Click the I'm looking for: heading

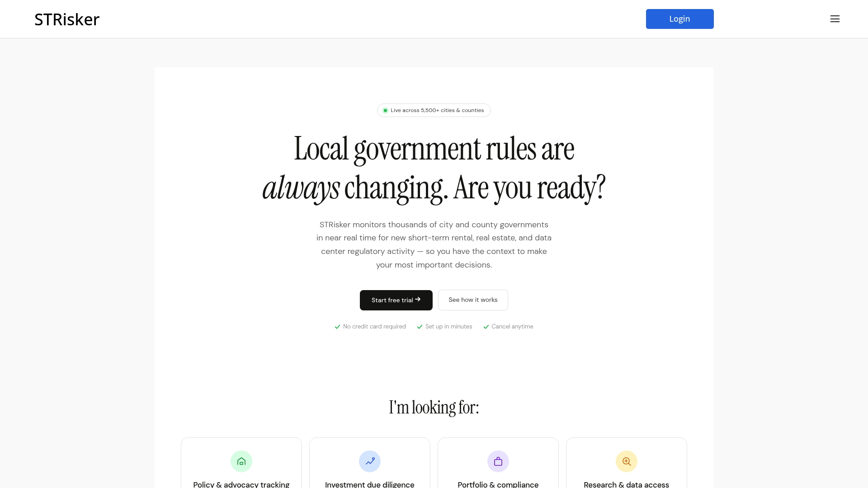pos(434,408)
